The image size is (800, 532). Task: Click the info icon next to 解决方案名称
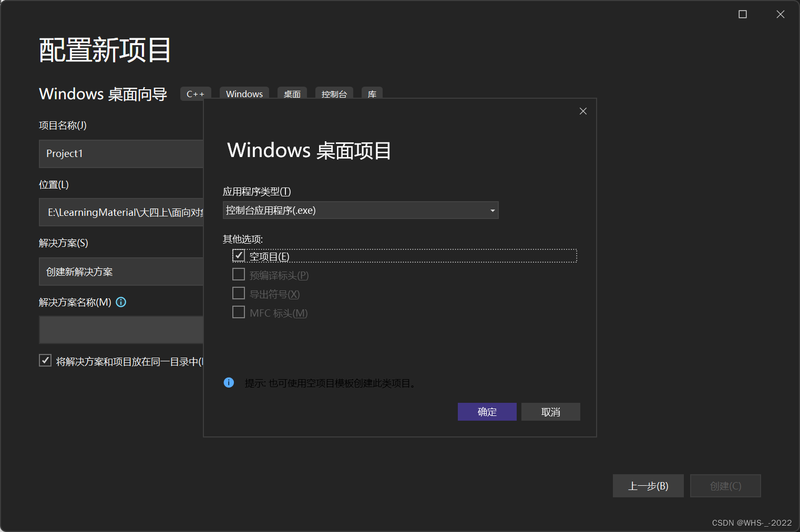point(121,302)
